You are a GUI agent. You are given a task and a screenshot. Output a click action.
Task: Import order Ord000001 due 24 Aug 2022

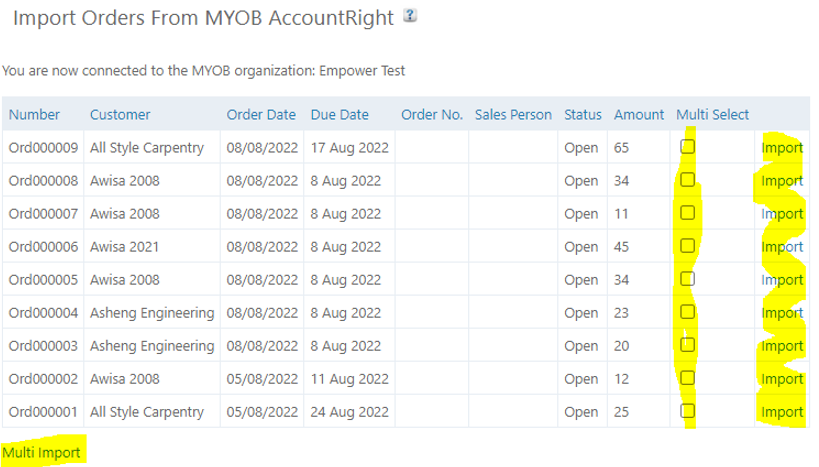(x=782, y=412)
